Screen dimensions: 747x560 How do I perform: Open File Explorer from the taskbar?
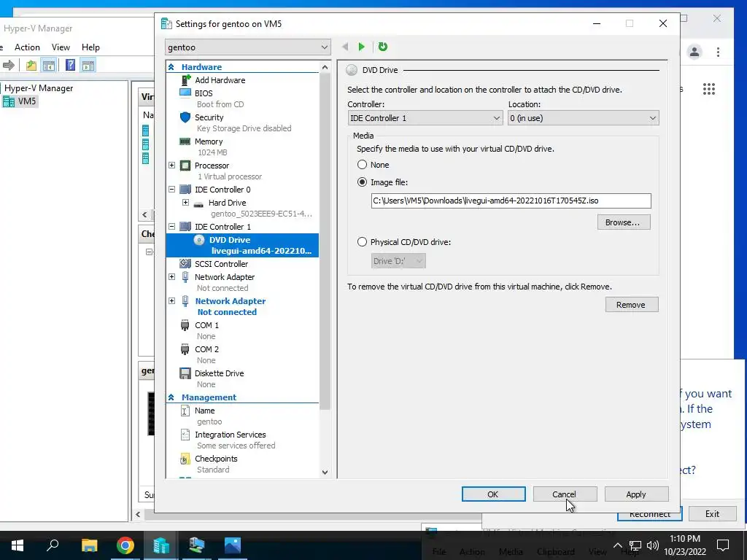(x=89, y=545)
